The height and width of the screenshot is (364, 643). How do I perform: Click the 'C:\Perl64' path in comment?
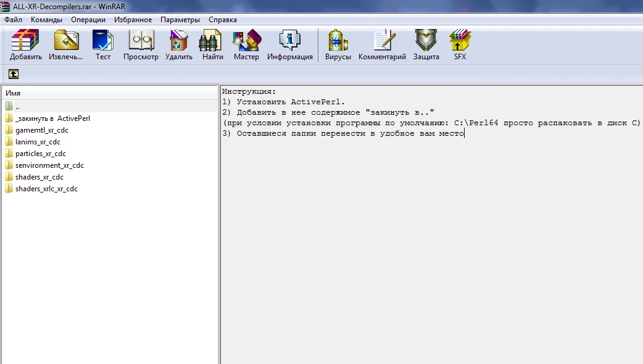(x=476, y=123)
